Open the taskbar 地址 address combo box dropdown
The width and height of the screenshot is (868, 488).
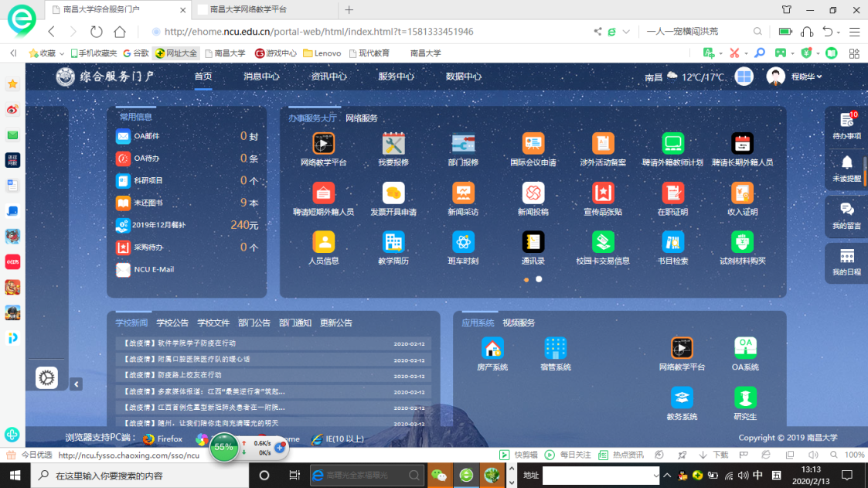656,475
